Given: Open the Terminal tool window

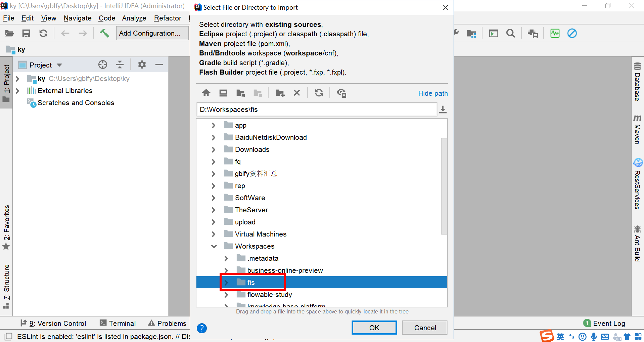Looking at the screenshot, I should pyautogui.click(x=118, y=323).
